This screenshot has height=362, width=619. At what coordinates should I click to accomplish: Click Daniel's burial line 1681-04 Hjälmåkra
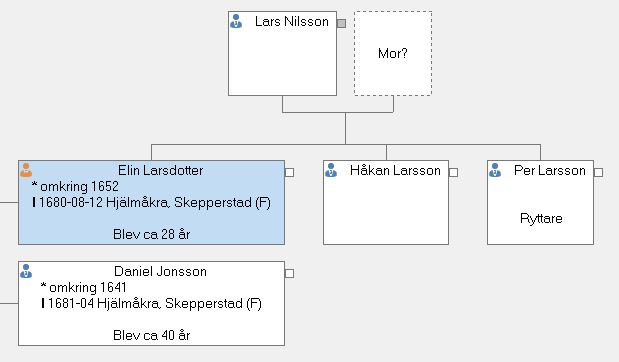(x=151, y=304)
